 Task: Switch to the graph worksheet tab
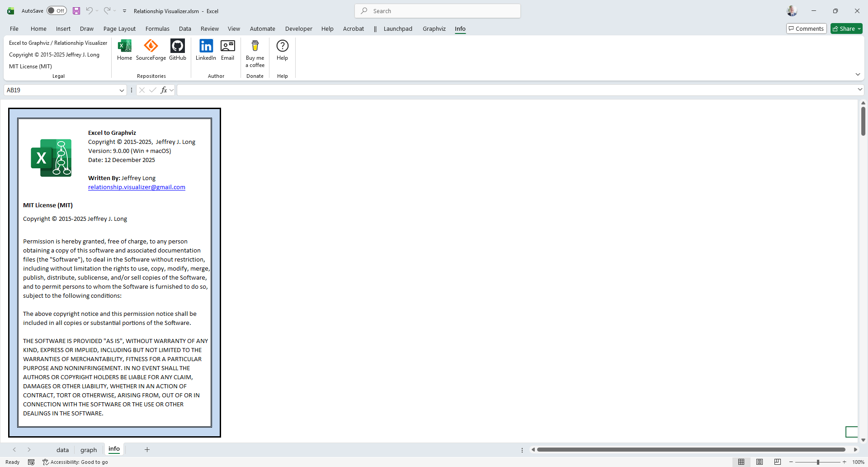[89, 450]
